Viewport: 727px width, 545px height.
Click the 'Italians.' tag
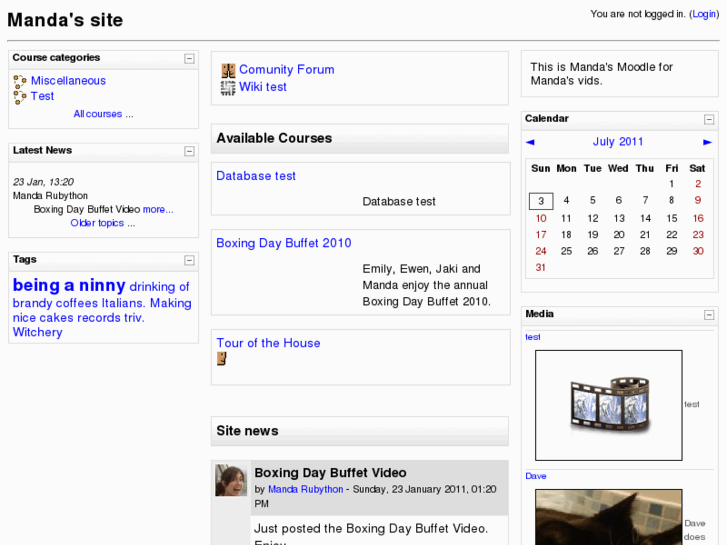(x=123, y=303)
